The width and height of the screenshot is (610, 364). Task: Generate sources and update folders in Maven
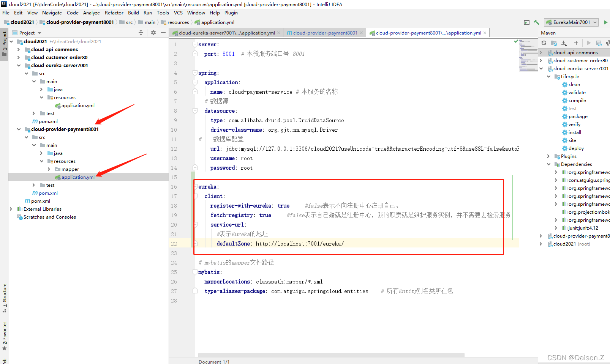(x=554, y=43)
